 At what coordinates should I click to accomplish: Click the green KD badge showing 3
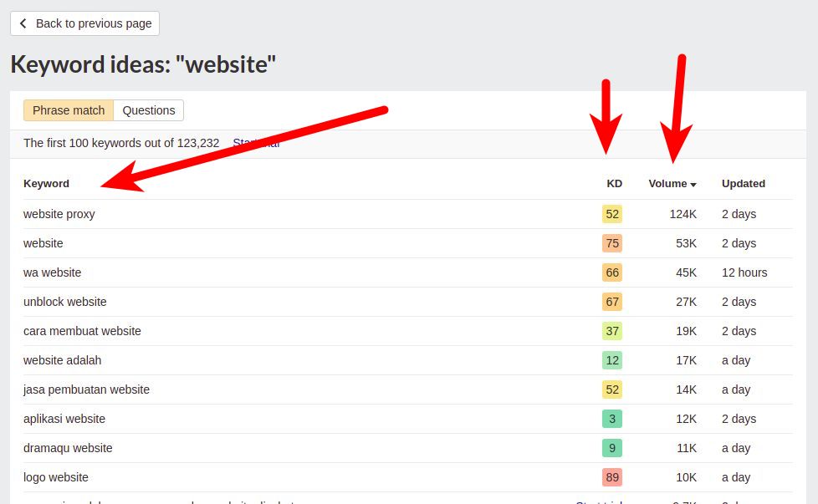[612, 419]
